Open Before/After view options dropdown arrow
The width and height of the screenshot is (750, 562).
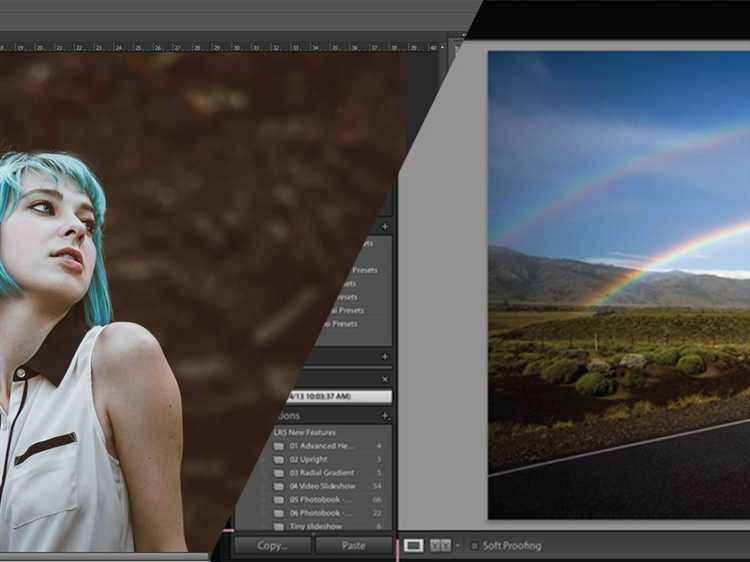pyautogui.click(x=457, y=546)
